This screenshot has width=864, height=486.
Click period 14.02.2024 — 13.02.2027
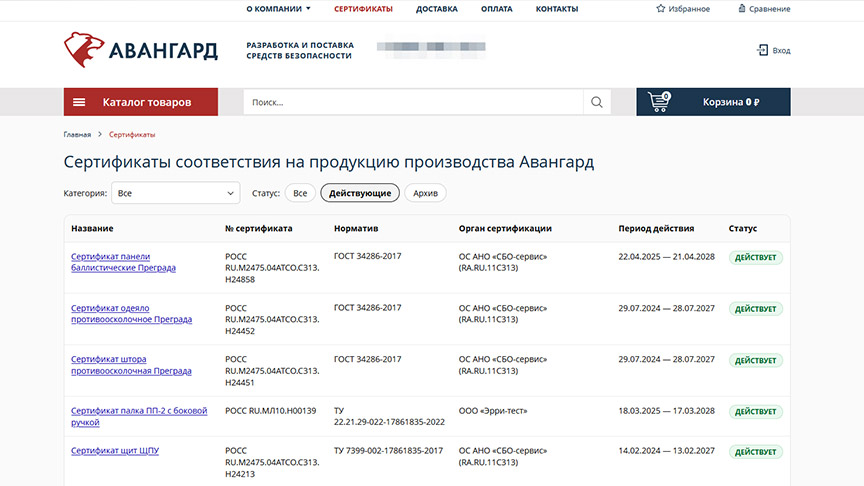point(666,450)
